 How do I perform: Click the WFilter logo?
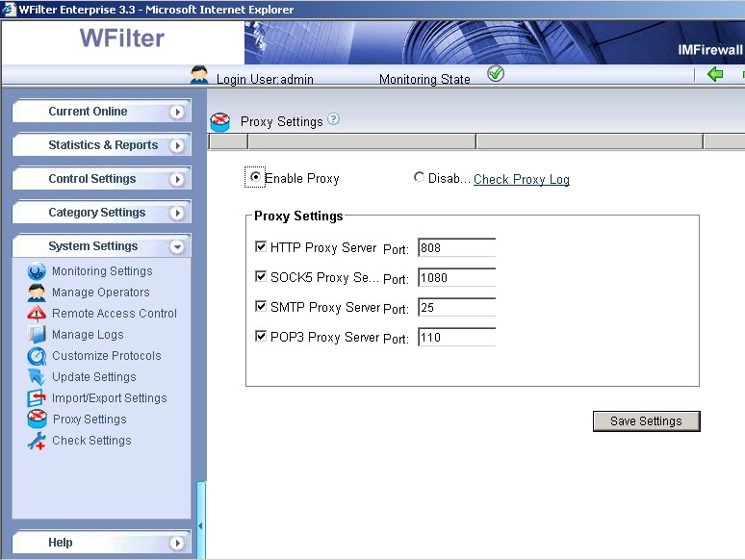pyautogui.click(x=122, y=38)
